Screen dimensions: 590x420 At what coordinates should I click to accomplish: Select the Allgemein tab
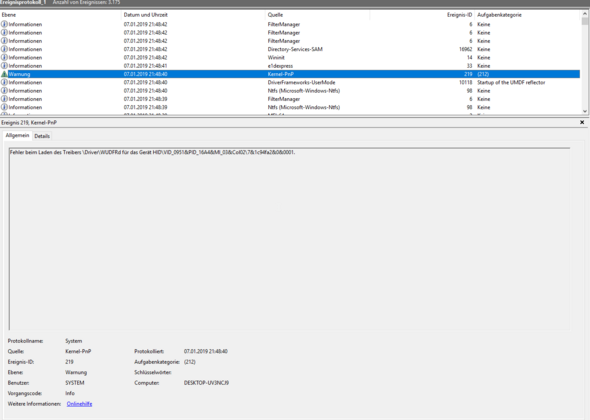tap(17, 135)
